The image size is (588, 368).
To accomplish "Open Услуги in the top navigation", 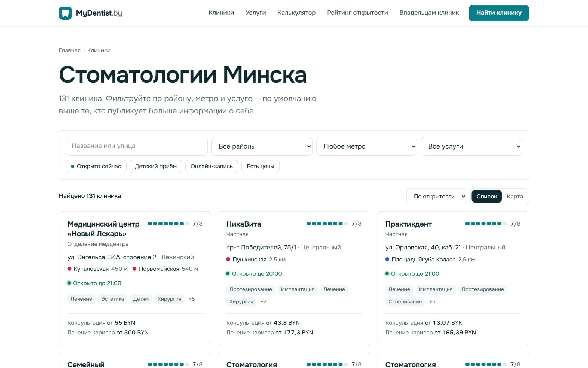I will click(x=256, y=13).
